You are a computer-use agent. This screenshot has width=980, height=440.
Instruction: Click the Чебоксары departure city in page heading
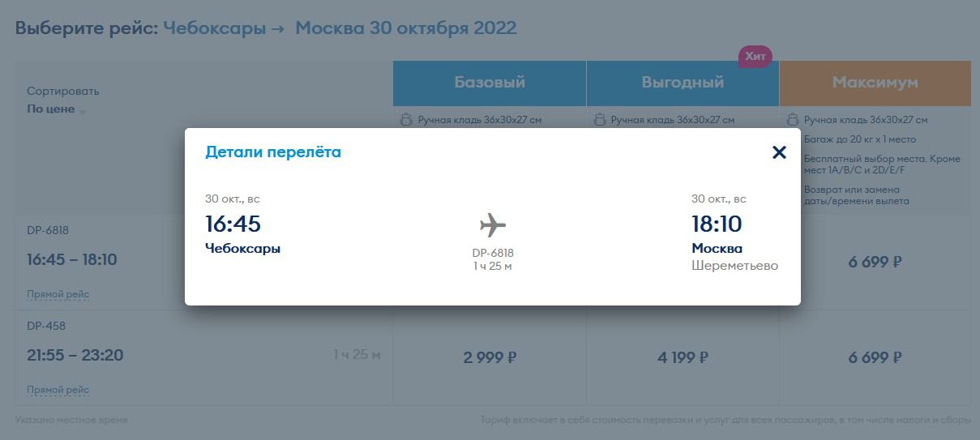click(214, 28)
